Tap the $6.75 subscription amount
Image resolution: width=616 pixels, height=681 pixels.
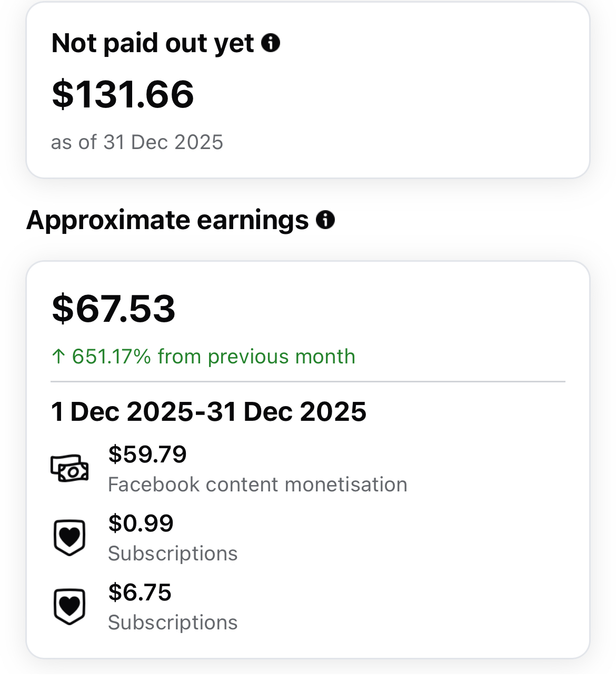pos(140,592)
